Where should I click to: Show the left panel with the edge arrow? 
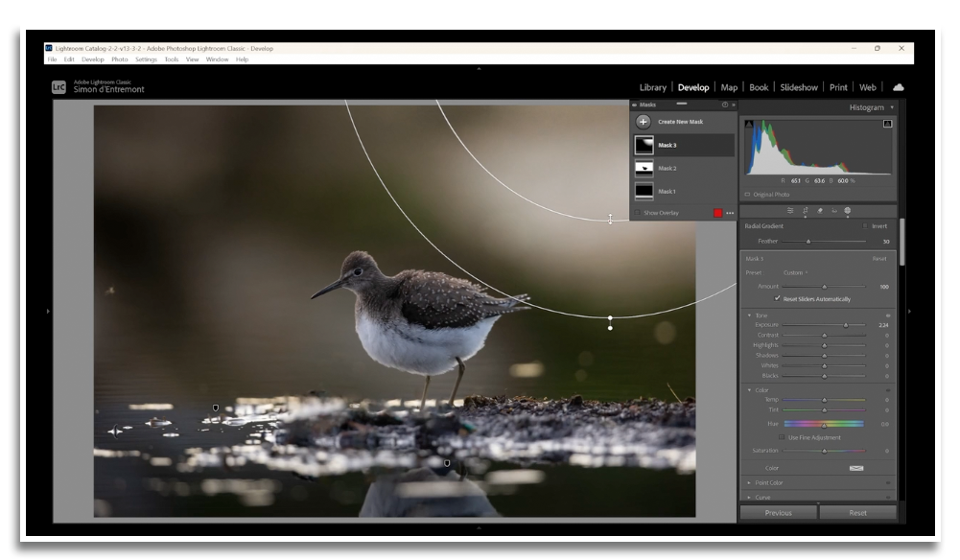(48, 312)
